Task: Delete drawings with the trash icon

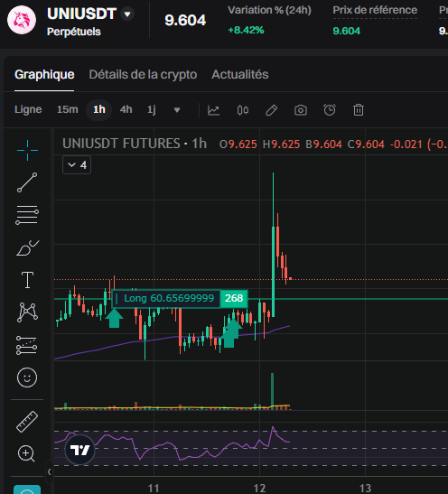Action: tap(359, 110)
